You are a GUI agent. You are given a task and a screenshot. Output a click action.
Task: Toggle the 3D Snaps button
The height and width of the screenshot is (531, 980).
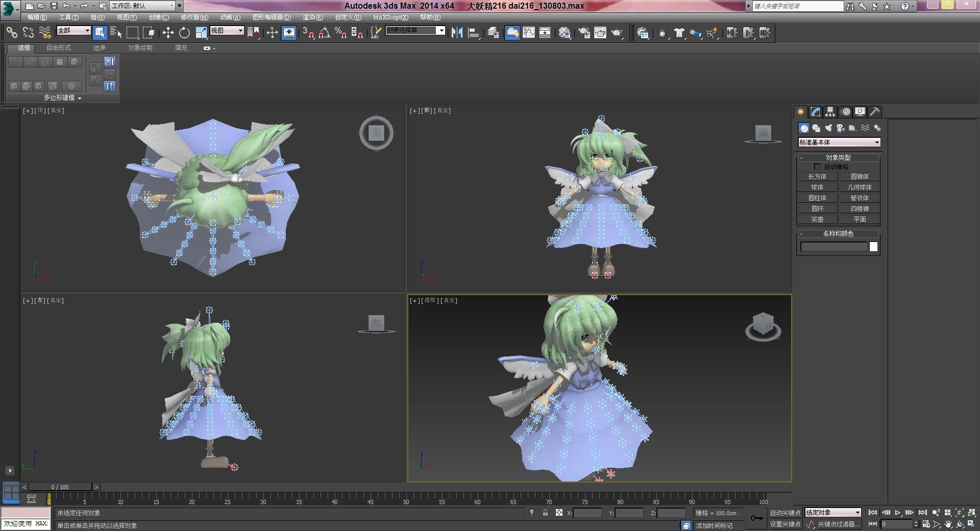308,33
